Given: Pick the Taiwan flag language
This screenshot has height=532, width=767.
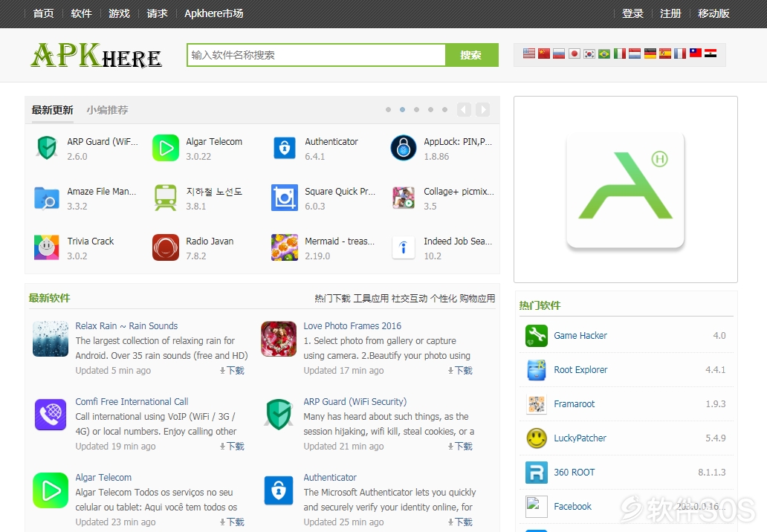Looking at the screenshot, I should [696, 53].
